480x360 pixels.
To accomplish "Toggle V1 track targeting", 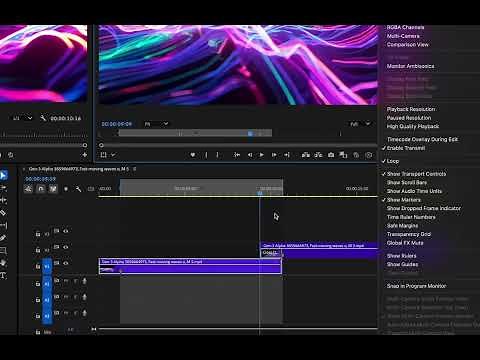I will click(x=47, y=266).
